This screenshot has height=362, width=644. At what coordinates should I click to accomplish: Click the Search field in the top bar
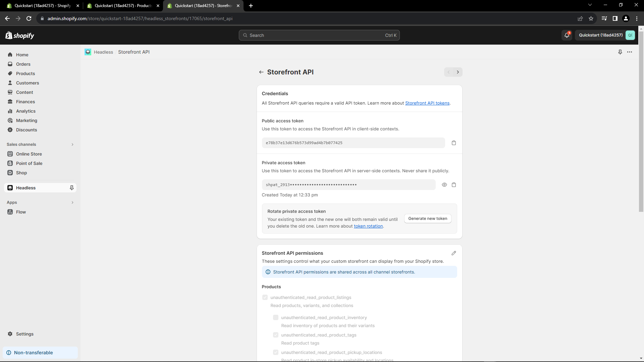[319, 35]
